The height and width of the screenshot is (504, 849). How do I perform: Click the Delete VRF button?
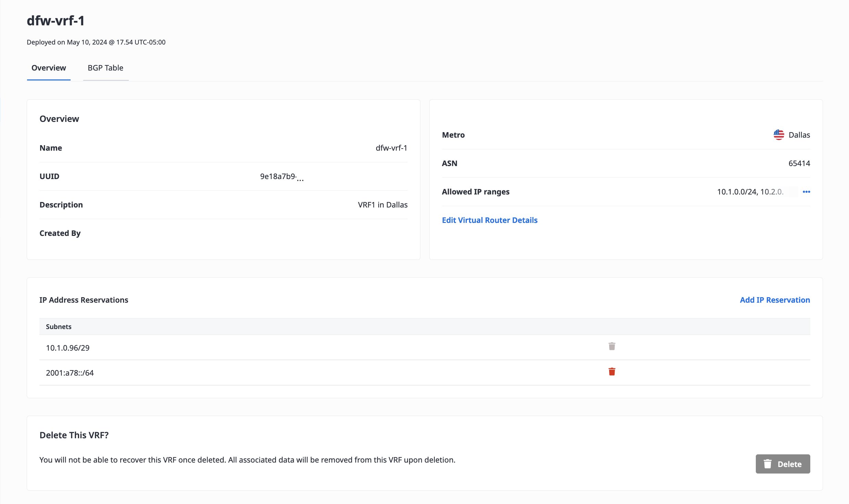783,464
